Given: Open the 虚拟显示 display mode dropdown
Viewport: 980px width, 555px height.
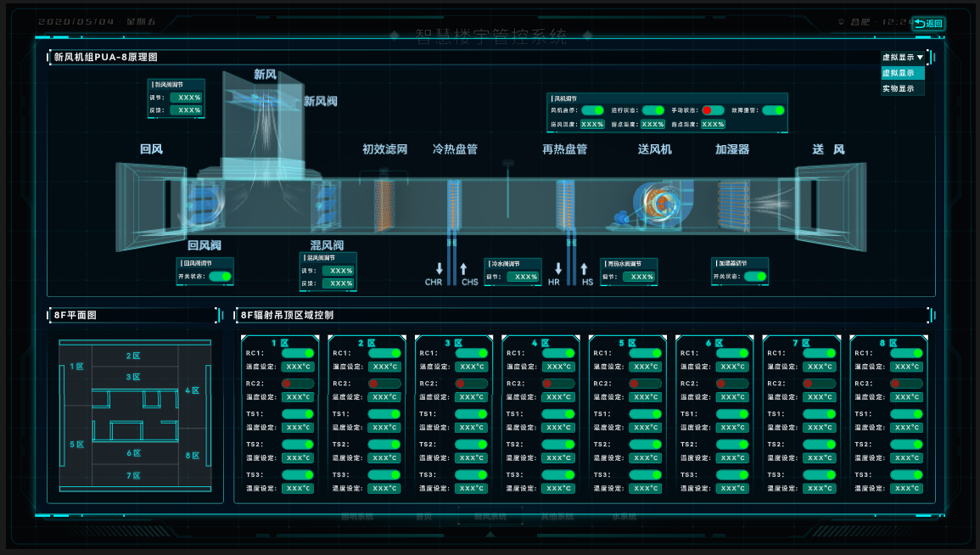Looking at the screenshot, I should click(x=903, y=57).
